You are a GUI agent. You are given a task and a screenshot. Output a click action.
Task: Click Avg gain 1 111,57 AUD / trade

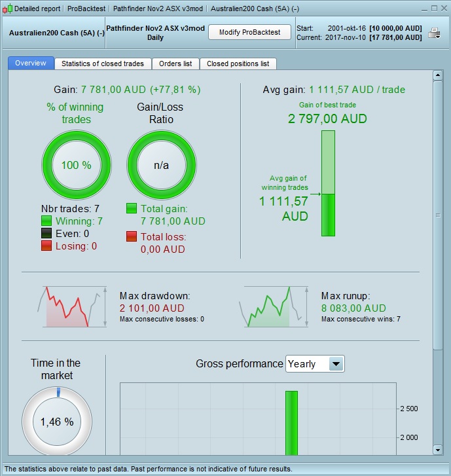tap(334, 90)
